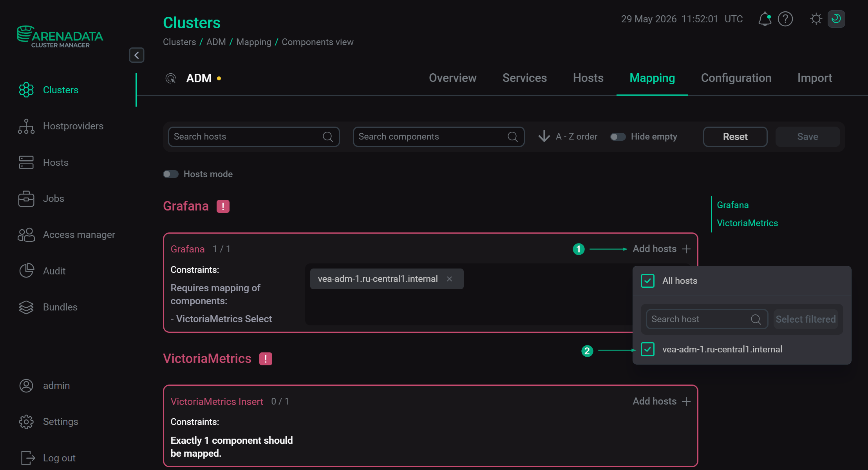This screenshot has width=868, height=470.
Task: Click the VictoriaMetrics Insert component title
Action: [x=217, y=401]
